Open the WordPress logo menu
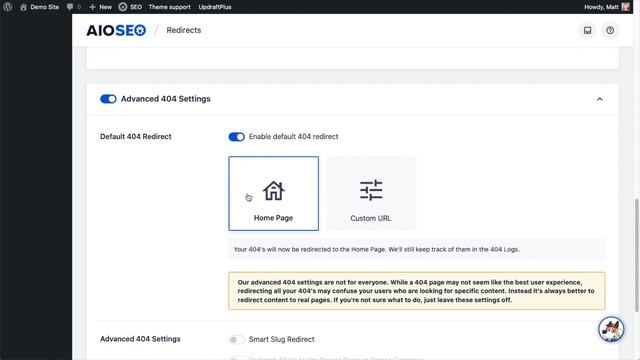This screenshot has width=640, height=360. [8, 7]
